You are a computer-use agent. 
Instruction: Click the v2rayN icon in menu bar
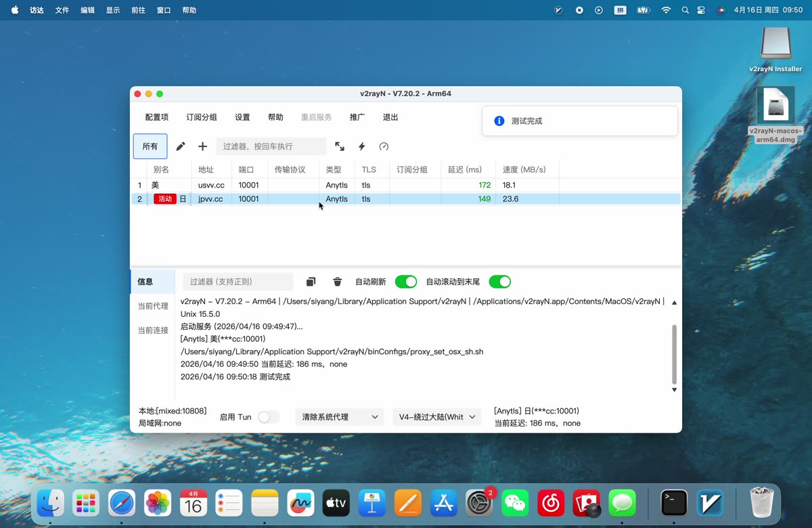(558, 10)
